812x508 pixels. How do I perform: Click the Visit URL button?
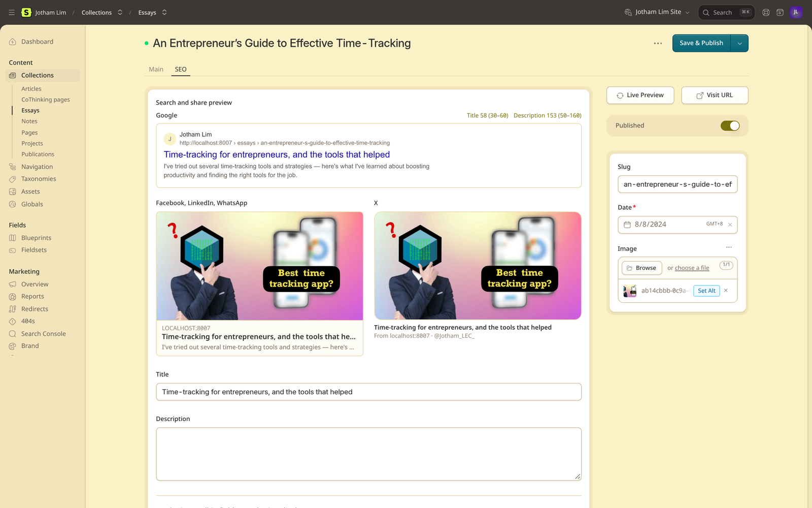(715, 95)
